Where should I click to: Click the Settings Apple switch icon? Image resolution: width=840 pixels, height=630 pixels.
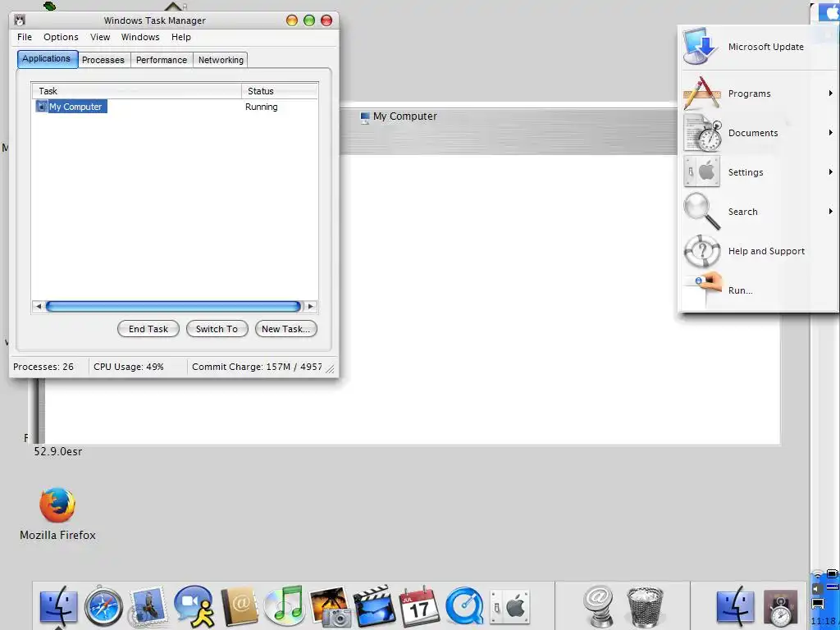(x=702, y=172)
